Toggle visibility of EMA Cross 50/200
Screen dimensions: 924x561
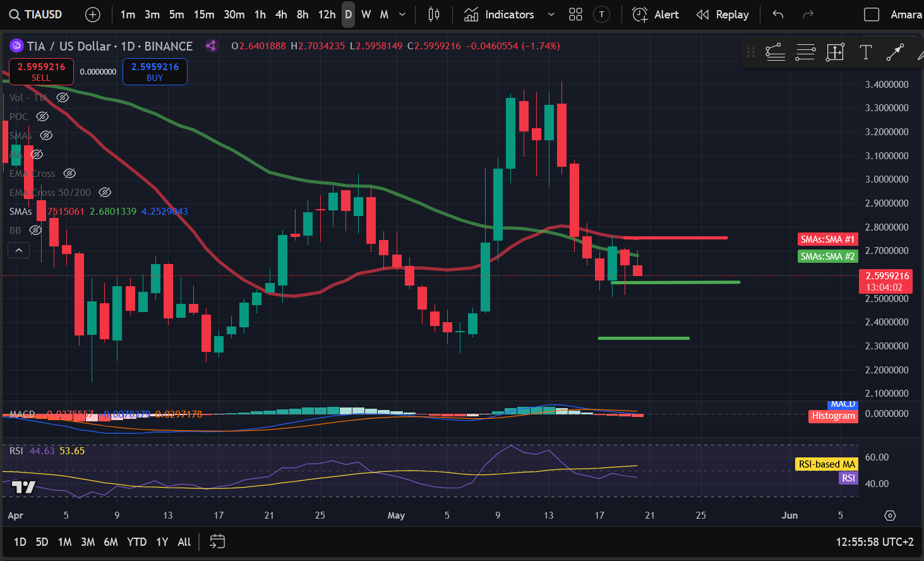pyautogui.click(x=105, y=192)
